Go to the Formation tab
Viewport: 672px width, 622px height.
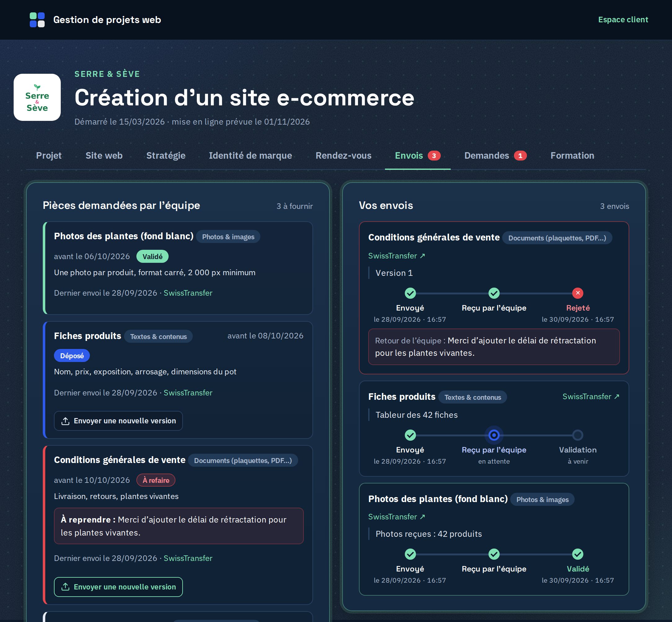tap(572, 156)
